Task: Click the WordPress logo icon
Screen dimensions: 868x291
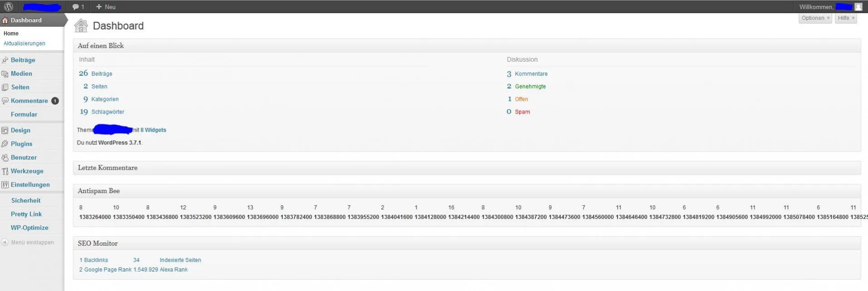Action: point(9,7)
